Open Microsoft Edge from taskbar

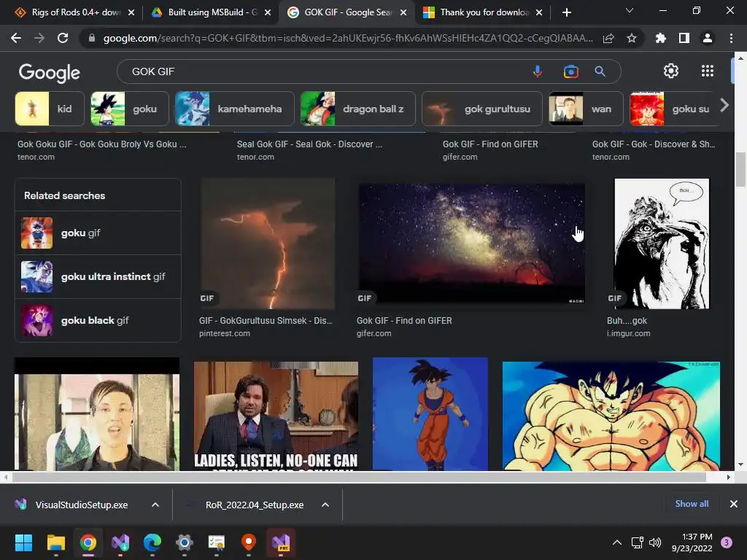pos(152,542)
